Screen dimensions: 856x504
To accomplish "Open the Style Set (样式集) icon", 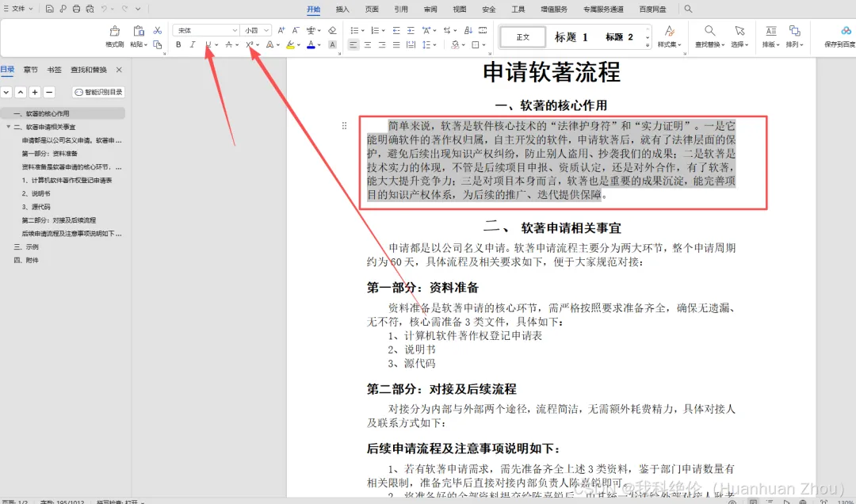I will tap(669, 31).
